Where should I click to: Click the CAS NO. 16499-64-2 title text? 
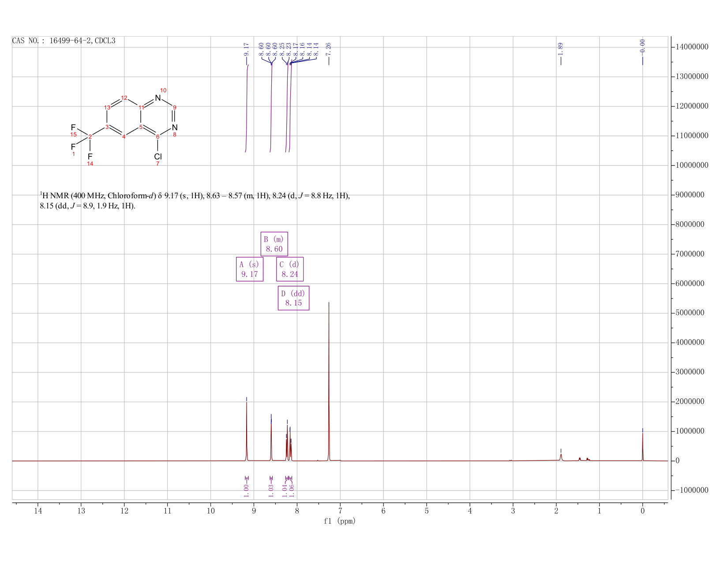[x=64, y=41]
